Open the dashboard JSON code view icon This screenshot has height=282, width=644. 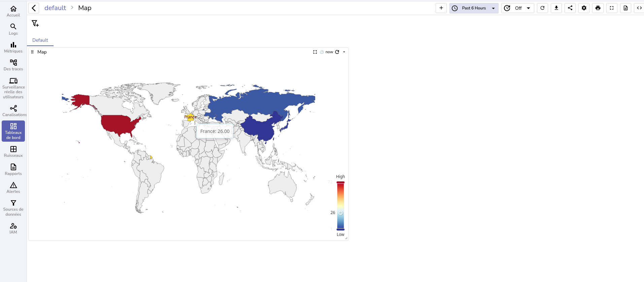639,8
